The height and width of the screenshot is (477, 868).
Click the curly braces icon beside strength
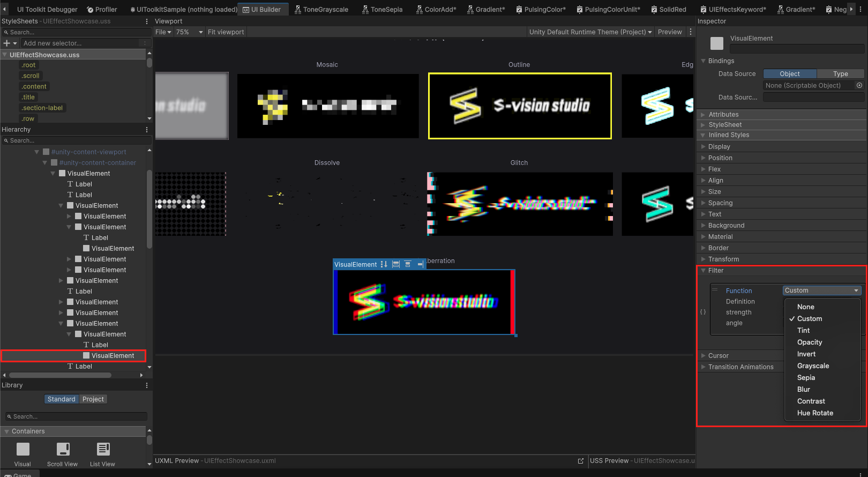click(x=704, y=312)
